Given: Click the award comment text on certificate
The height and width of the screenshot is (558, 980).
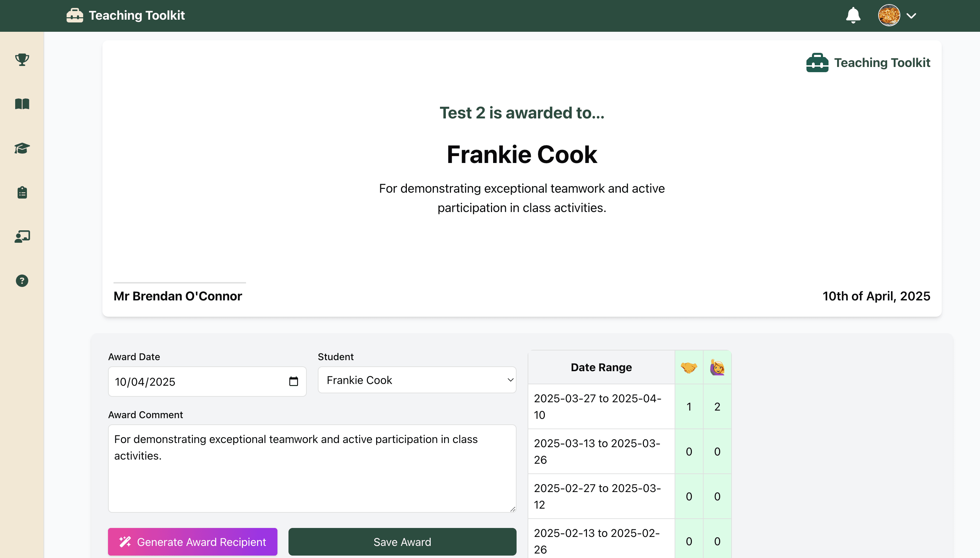Looking at the screenshot, I should tap(522, 198).
